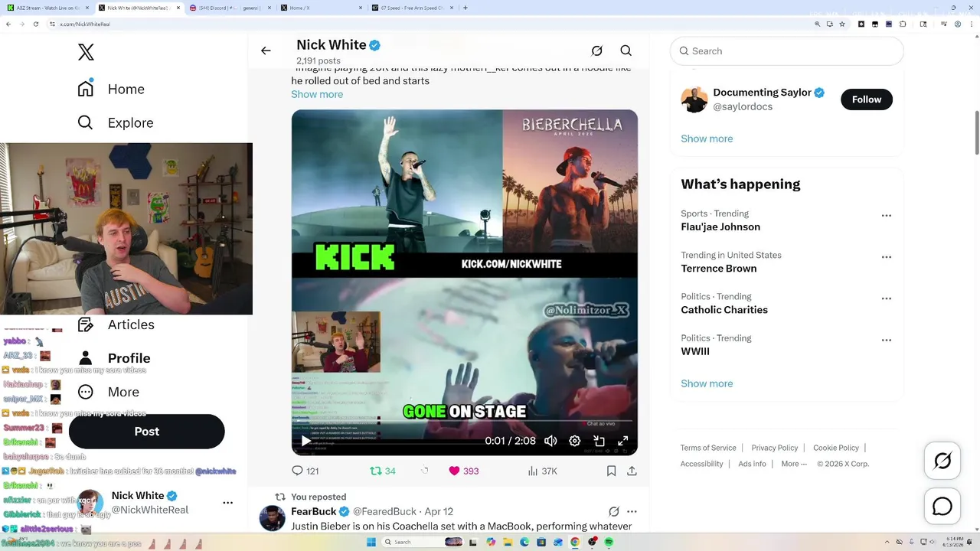Viewport: 980px width, 551px height.
Task: Reload the page in Chrome
Action: 35,24
